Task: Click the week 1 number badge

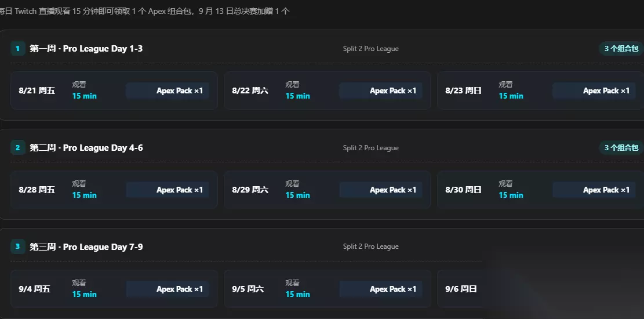Action: (17, 49)
